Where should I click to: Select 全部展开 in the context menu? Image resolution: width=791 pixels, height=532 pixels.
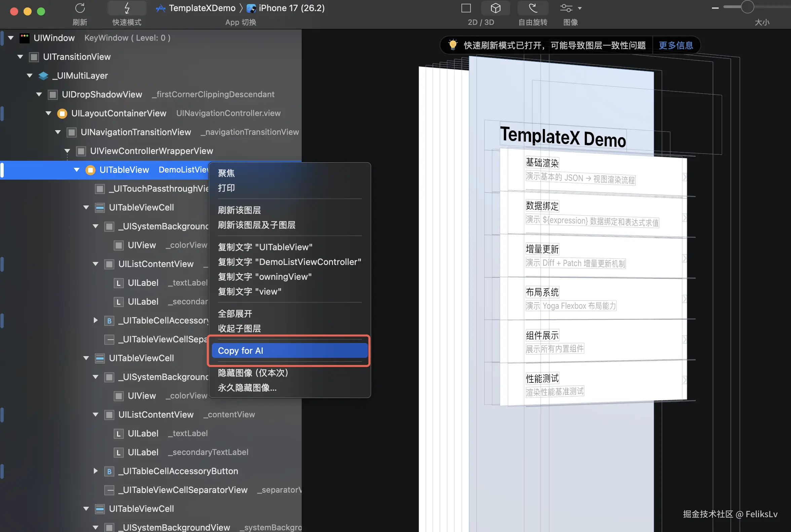235,313
